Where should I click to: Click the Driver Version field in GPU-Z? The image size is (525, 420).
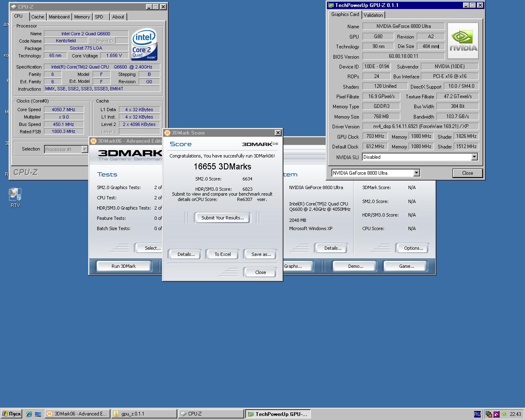tap(420, 126)
